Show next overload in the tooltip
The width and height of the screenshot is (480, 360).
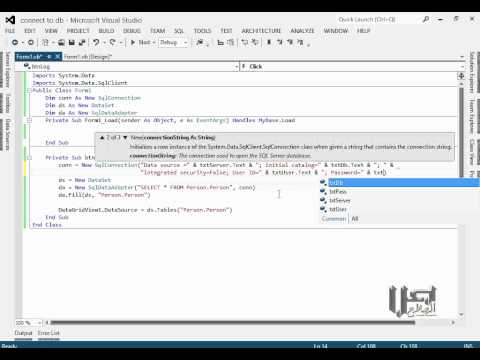click(125, 137)
